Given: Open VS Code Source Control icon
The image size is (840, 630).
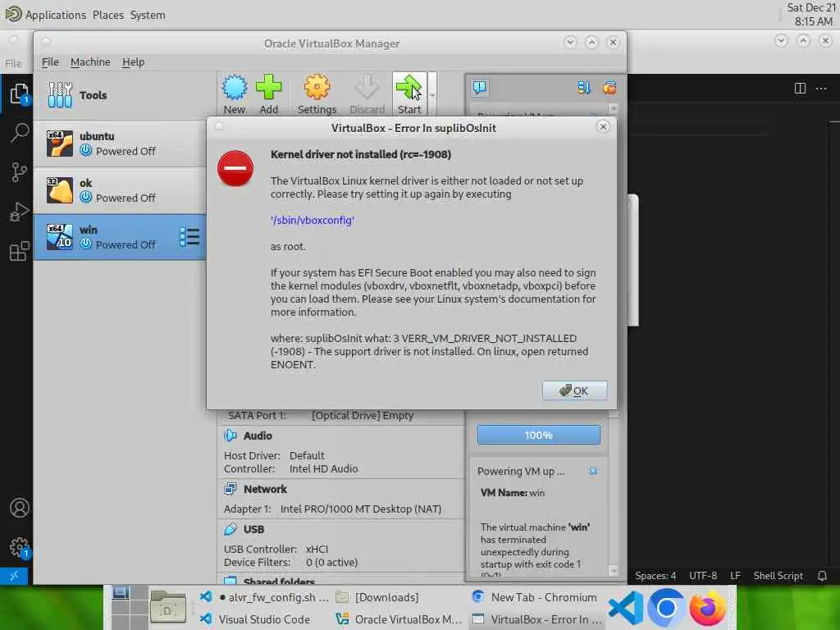Looking at the screenshot, I should (x=20, y=172).
